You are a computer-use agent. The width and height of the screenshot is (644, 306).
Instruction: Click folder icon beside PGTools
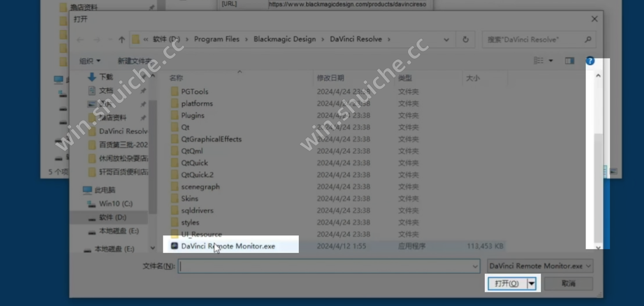[174, 92]
